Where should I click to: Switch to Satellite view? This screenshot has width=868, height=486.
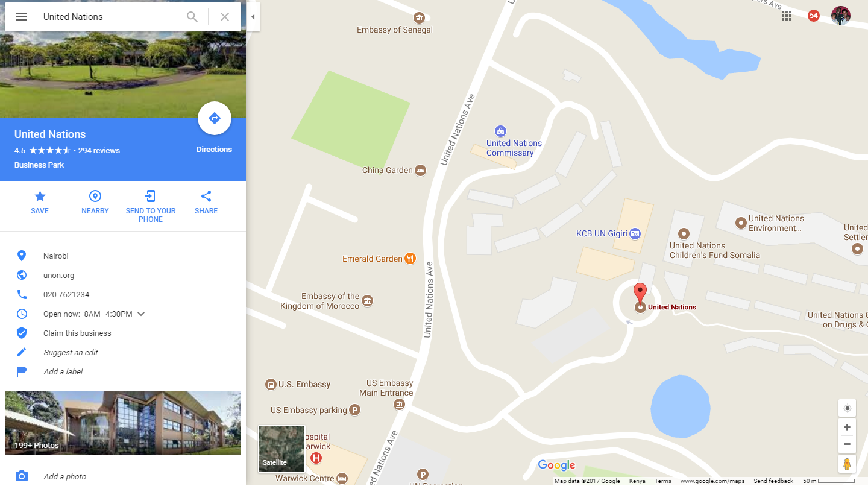(281, 449)
